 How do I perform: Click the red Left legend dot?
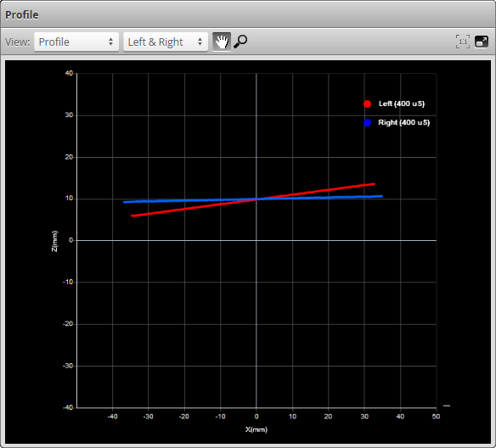(367, 104)
